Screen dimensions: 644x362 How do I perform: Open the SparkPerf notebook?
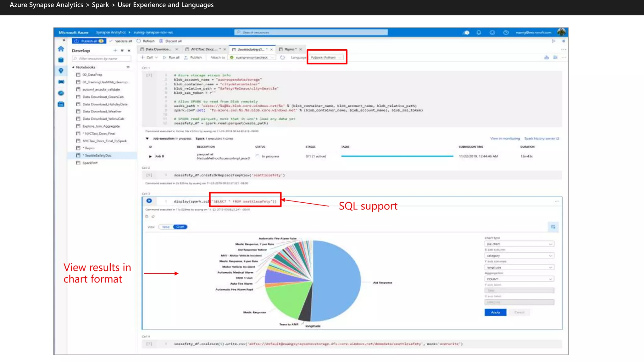point(90,163)
